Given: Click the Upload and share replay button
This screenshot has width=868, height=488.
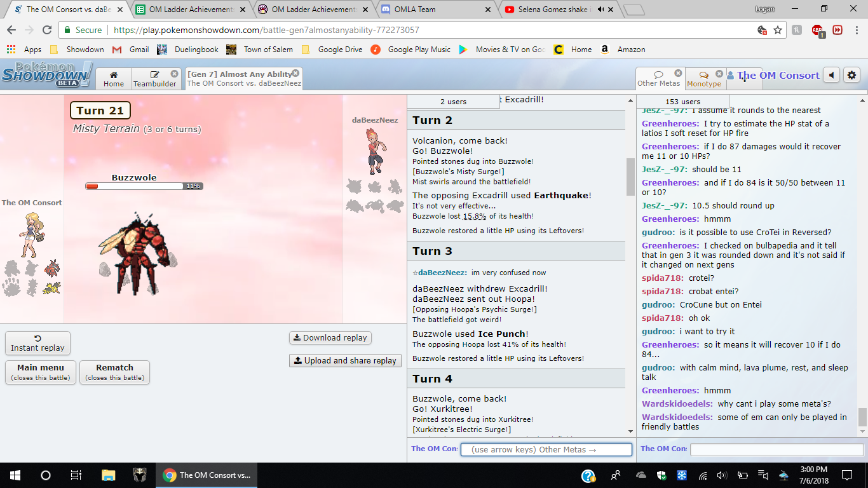Looking at the screenshot, I should coord(345,360).
